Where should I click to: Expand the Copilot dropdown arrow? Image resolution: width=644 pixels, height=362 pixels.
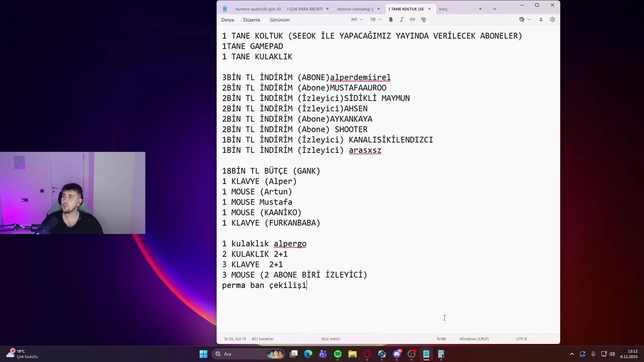[x=529, y=20]
